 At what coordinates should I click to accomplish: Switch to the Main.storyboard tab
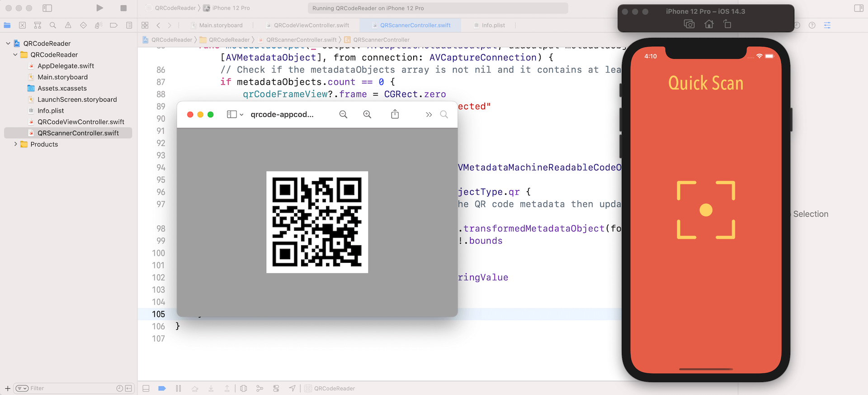(221, 25)
